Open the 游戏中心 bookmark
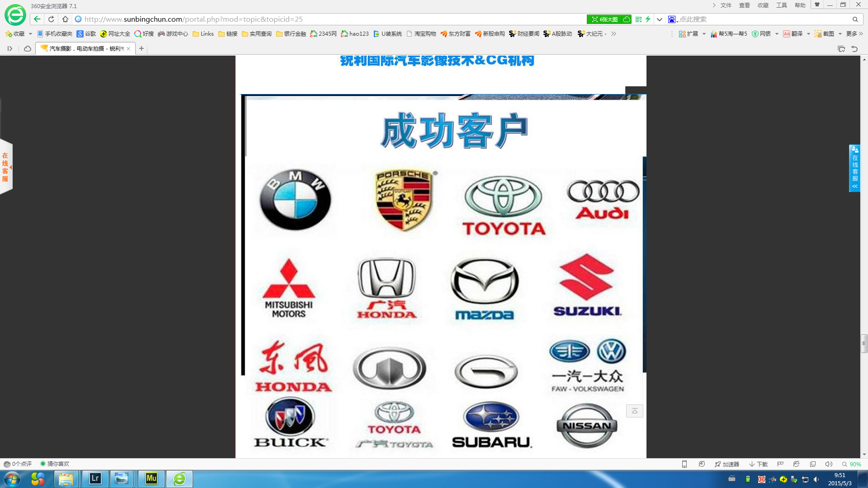 [x=173, y=34]
